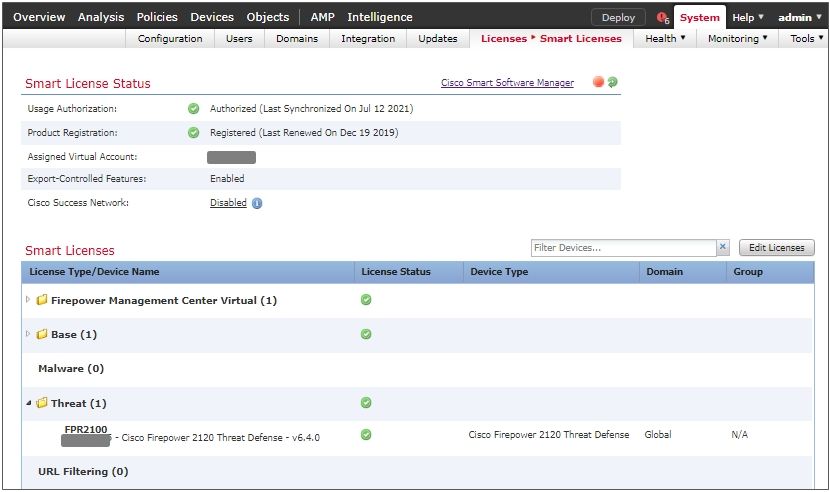Switch to the Integration tab
This screenshot has width=830, height=492.
click(368, 38)
